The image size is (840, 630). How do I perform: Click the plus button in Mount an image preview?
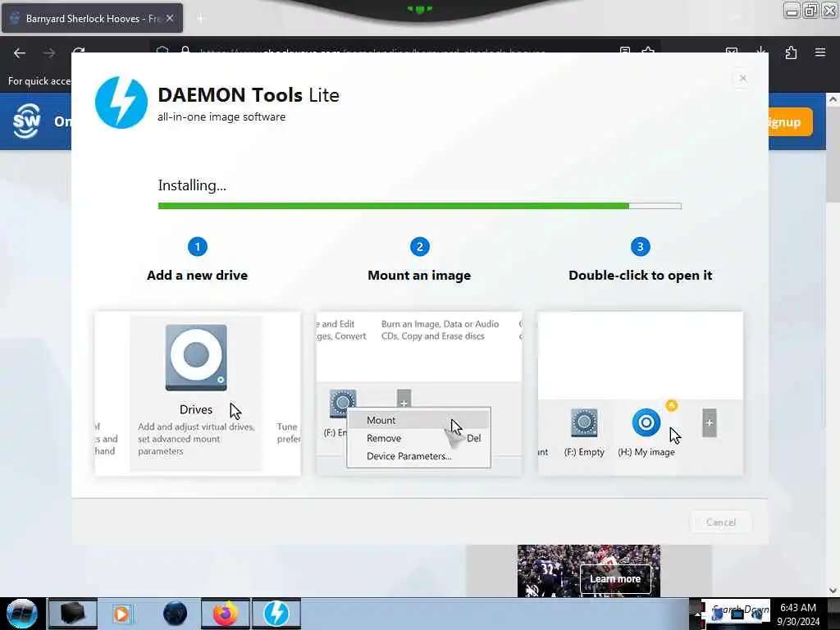404,399
